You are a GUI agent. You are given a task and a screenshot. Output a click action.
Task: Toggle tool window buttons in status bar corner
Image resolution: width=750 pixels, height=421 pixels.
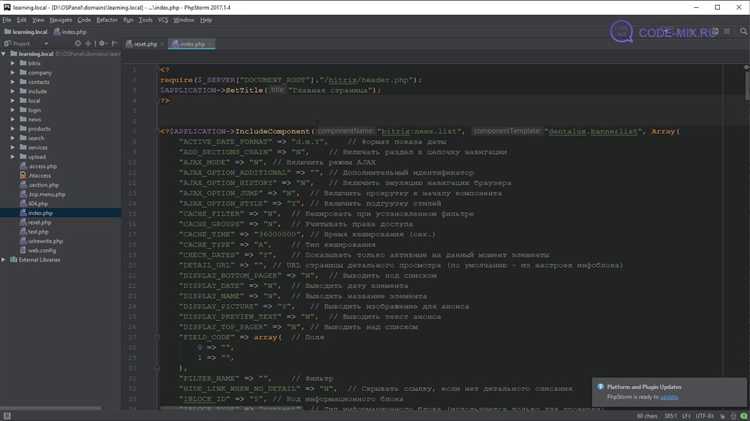point(7,416)
